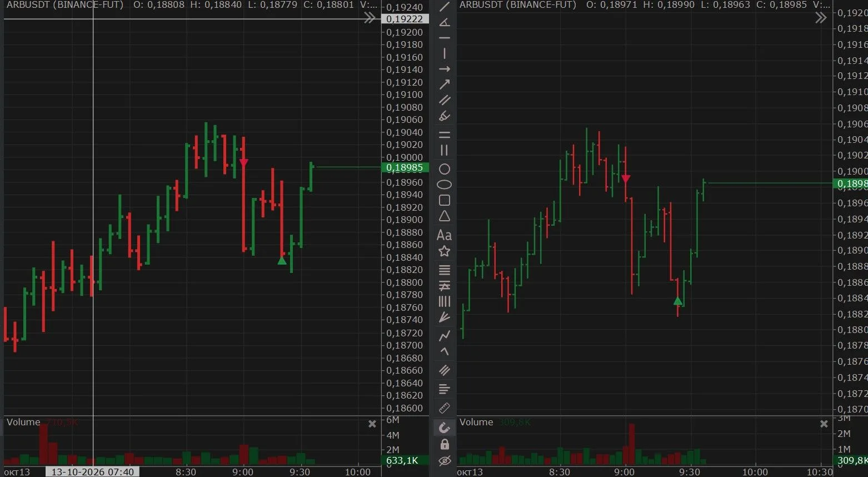
Task: Expand the right chart's double-chevron panel
Action: [821, 18]
